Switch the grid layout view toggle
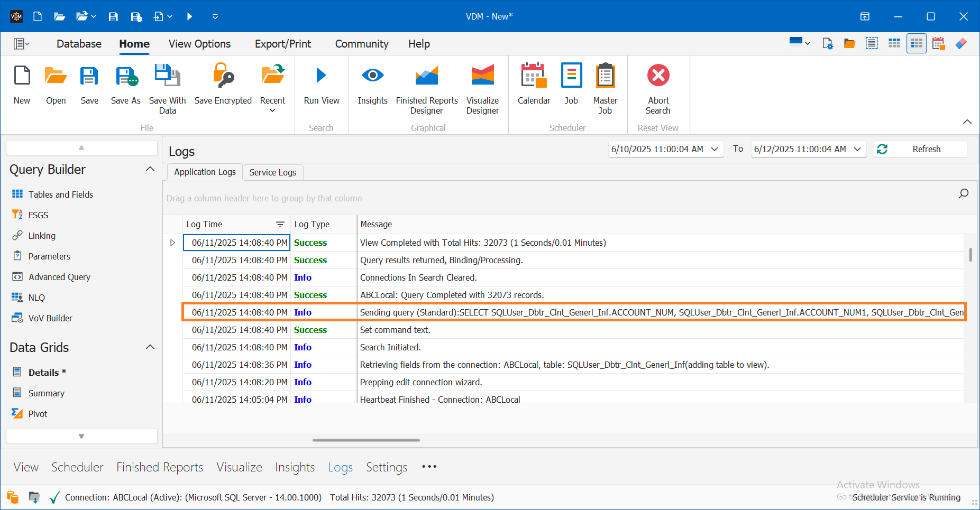Screen dimensions: 980x510 917,43
